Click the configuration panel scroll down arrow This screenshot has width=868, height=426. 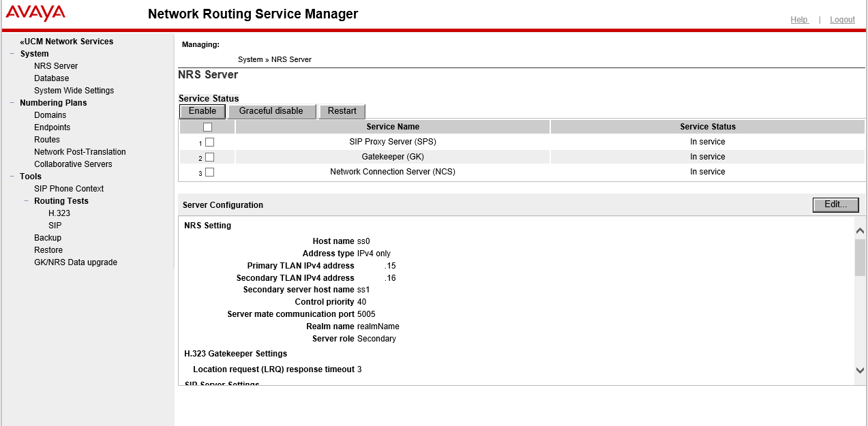[860, 370]
